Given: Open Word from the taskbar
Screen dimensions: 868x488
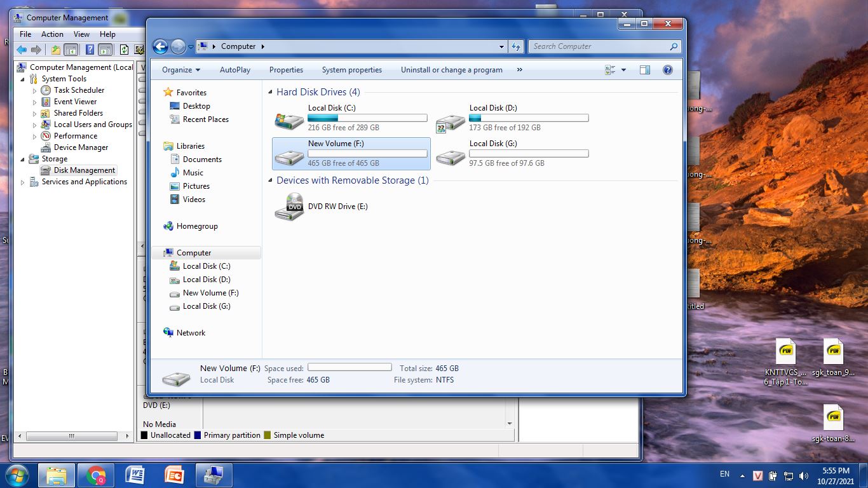Looking at the screenshot, I should [x=135, y=475].
